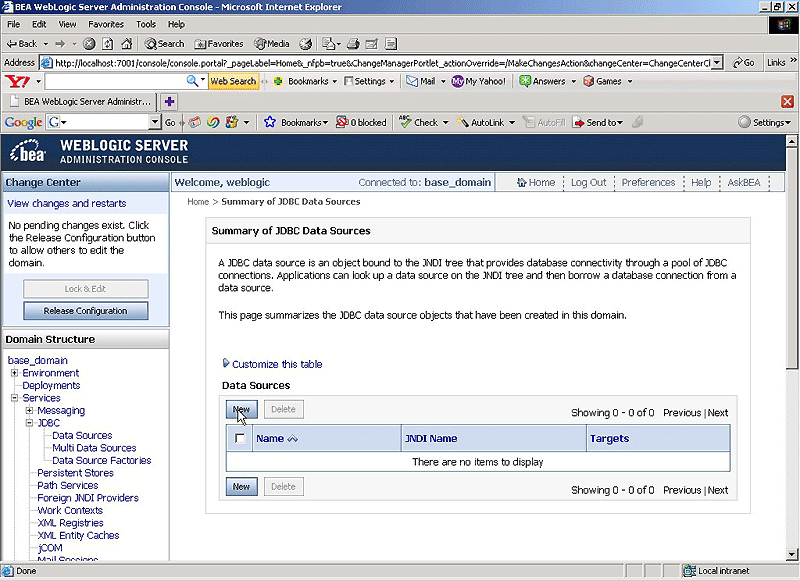Open the File menu

click(13, 24)
